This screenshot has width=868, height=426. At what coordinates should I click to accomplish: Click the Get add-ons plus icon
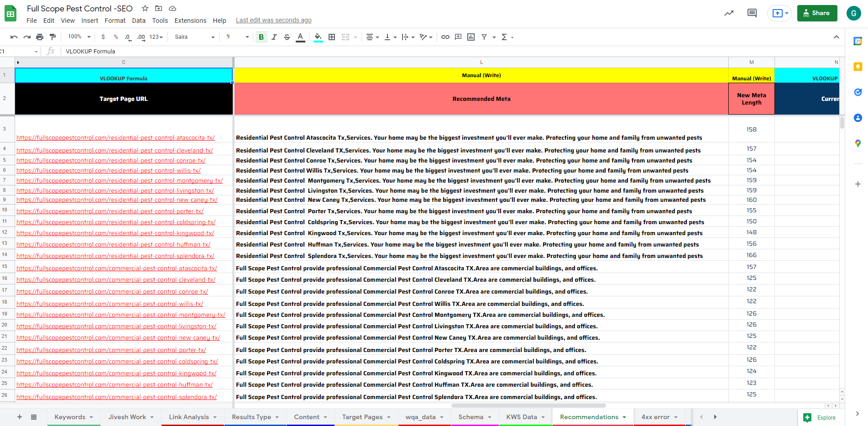point(858,184)
